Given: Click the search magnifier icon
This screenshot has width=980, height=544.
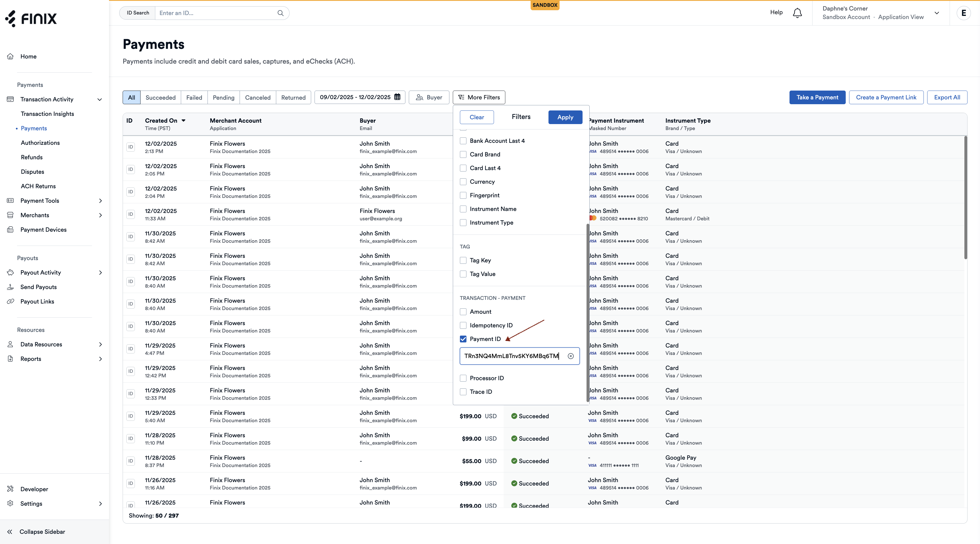Looking at the screenshot, I should coord(280,13).
